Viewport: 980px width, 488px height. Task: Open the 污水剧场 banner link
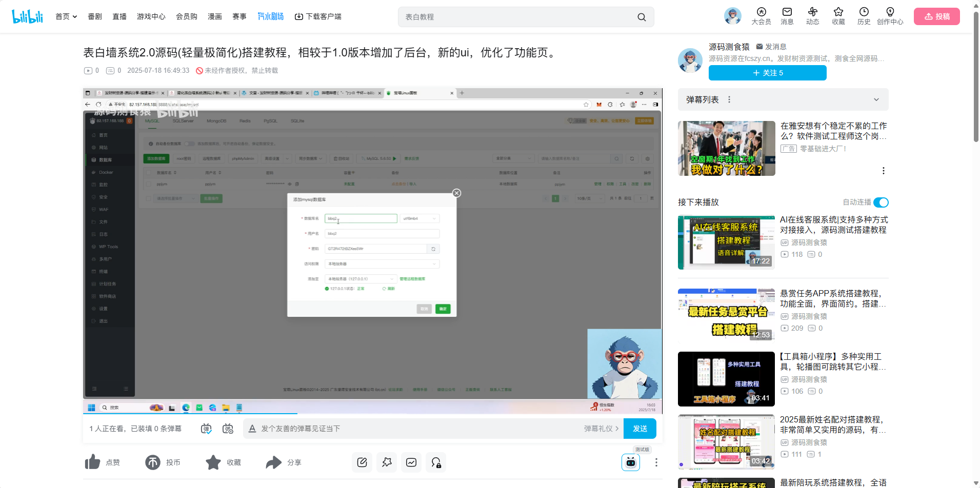(x=271, y=16)
